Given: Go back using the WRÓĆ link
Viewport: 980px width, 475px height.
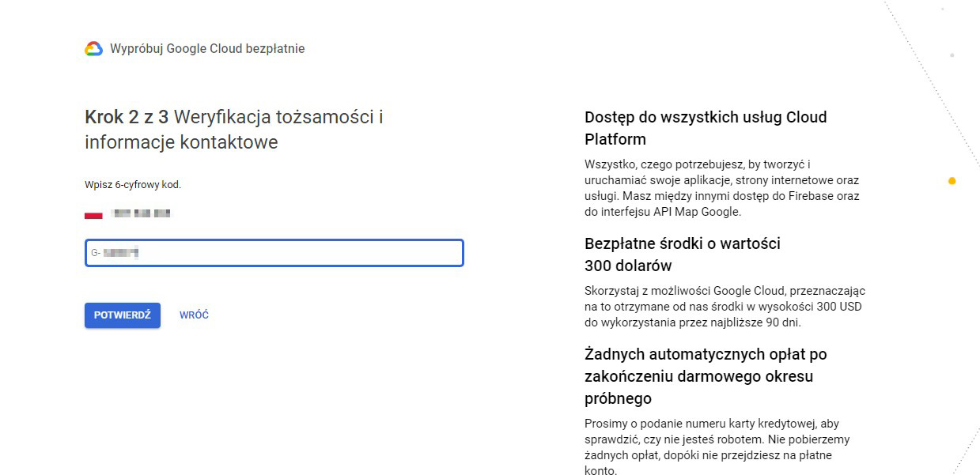Looking at the screenshot, I should click(194, 315).
